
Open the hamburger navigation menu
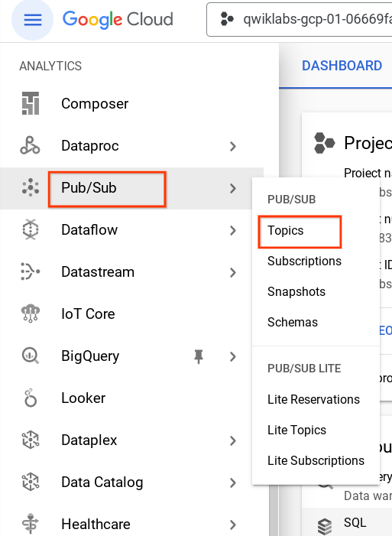[x=32, y=20]
